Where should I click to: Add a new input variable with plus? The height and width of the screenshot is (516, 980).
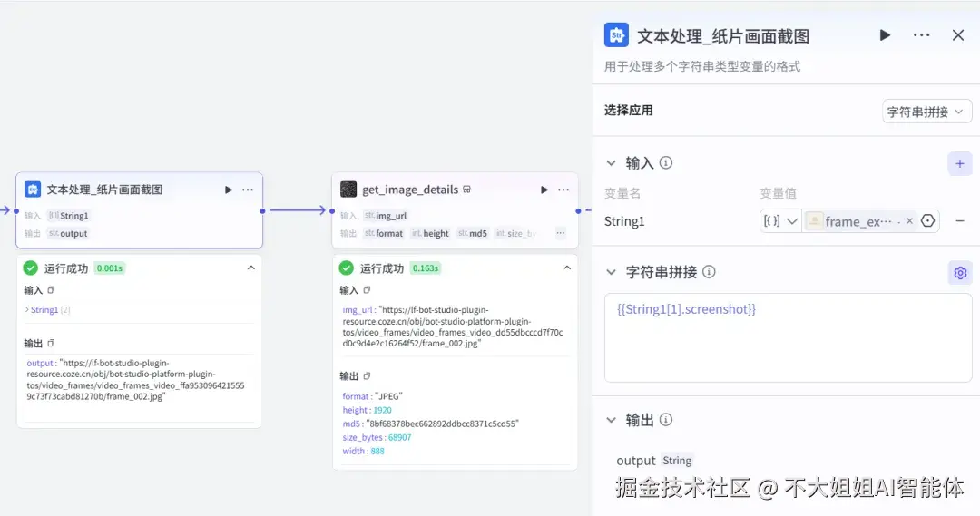pyautogui.click(x=960, y=163)
